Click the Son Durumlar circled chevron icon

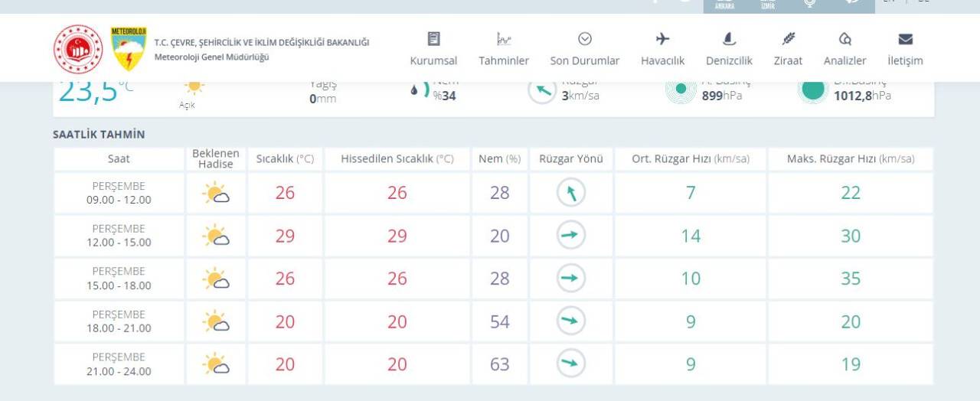pyautogui.click(x=585, y=39)
